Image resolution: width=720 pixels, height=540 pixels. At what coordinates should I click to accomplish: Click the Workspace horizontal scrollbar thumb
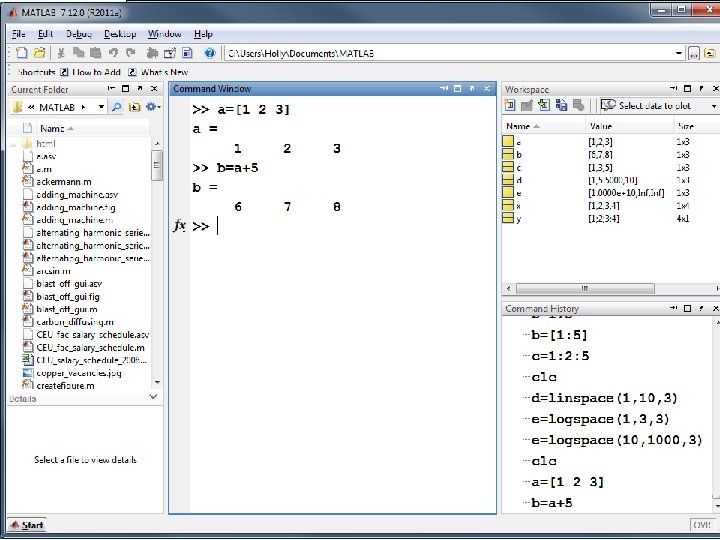[x=585, y=288]
